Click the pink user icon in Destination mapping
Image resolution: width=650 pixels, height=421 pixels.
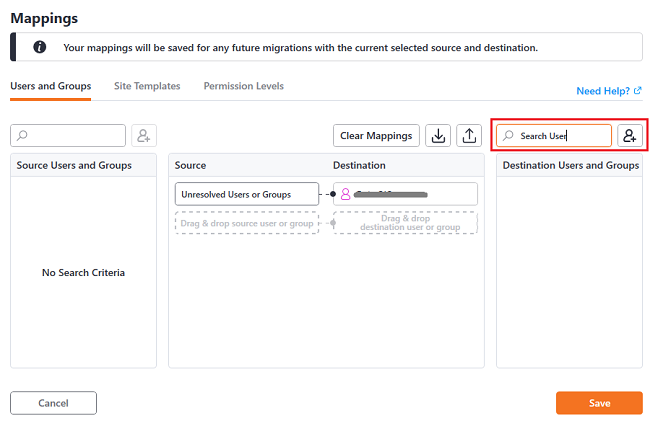pos(346,194)
